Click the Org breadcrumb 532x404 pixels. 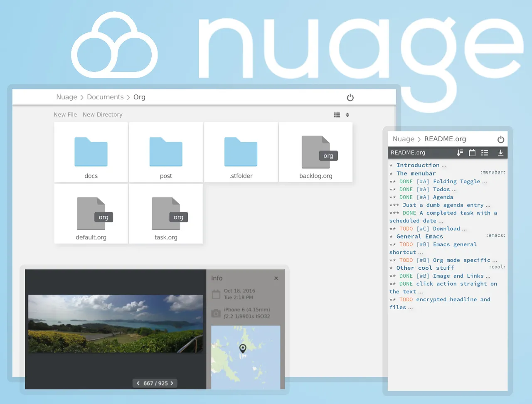pyautogui.click(x=139, y=97)
